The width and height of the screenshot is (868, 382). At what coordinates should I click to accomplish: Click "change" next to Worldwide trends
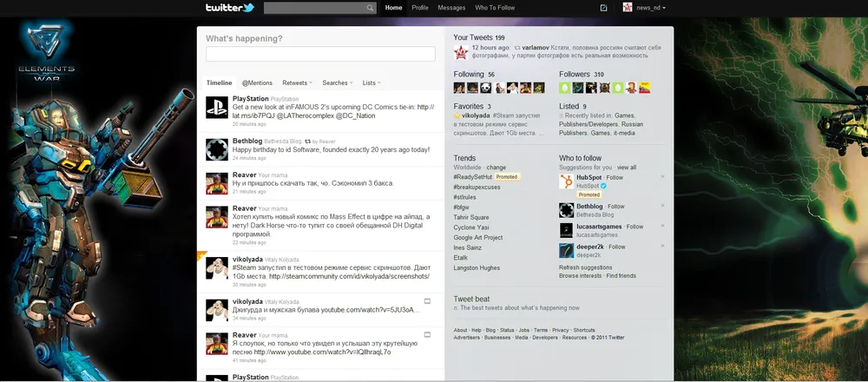coord(496,167)
